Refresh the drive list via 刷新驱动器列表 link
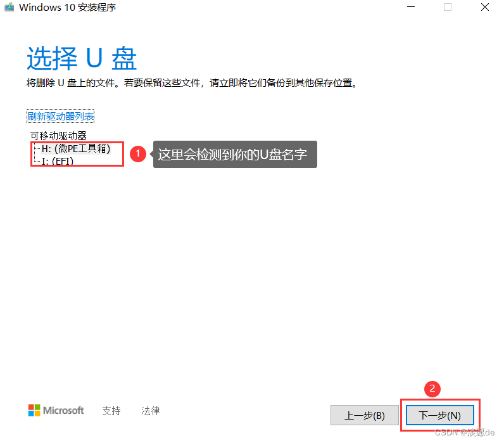Viewport: 504px width, 443px height. click(60, 116)
